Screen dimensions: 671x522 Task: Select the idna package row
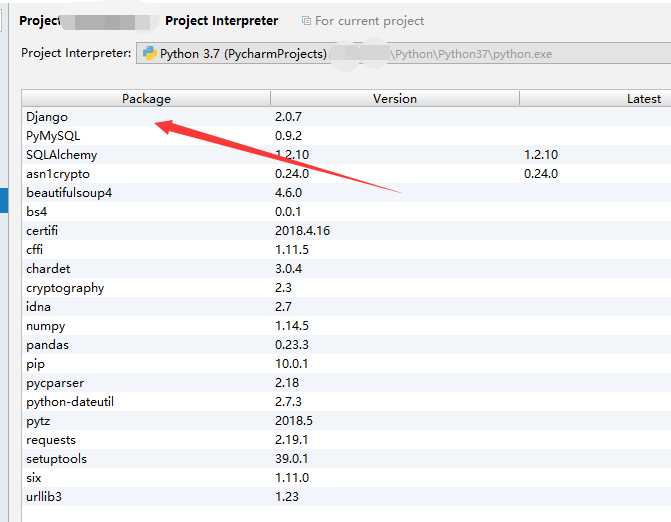(346, 306)
